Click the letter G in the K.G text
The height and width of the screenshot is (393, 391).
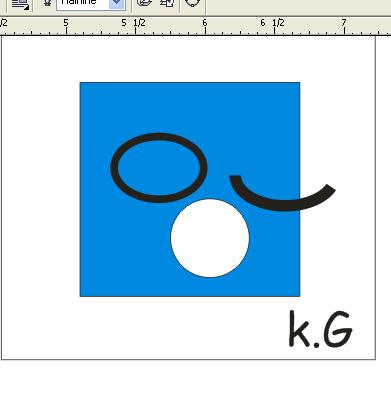[x=337, y=329]
